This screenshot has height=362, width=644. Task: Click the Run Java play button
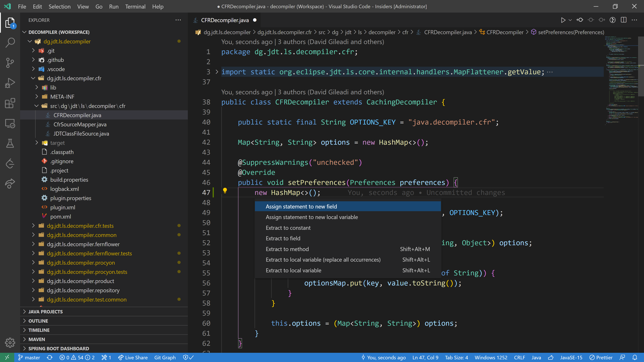(563, 20)
